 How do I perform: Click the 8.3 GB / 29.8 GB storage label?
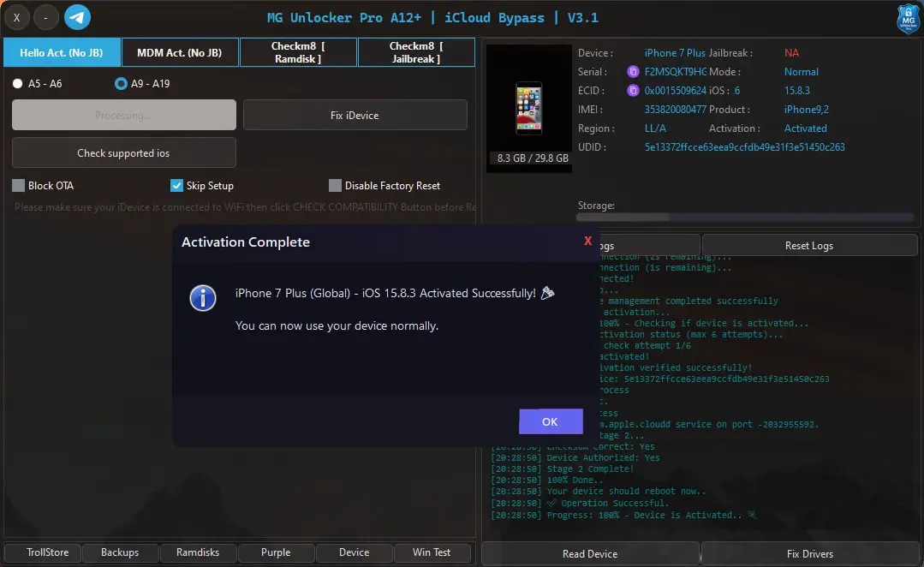click(x=533, y=158)
